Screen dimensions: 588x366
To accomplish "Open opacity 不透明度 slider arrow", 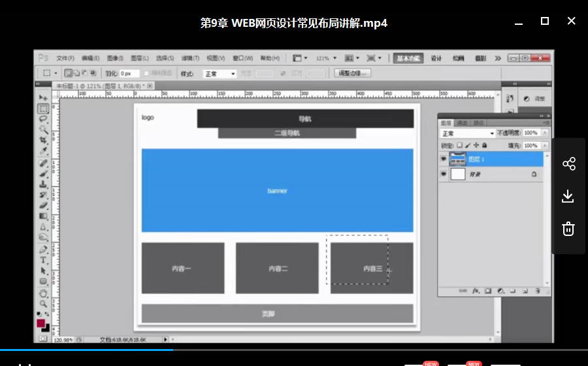I will pos(545,133).
